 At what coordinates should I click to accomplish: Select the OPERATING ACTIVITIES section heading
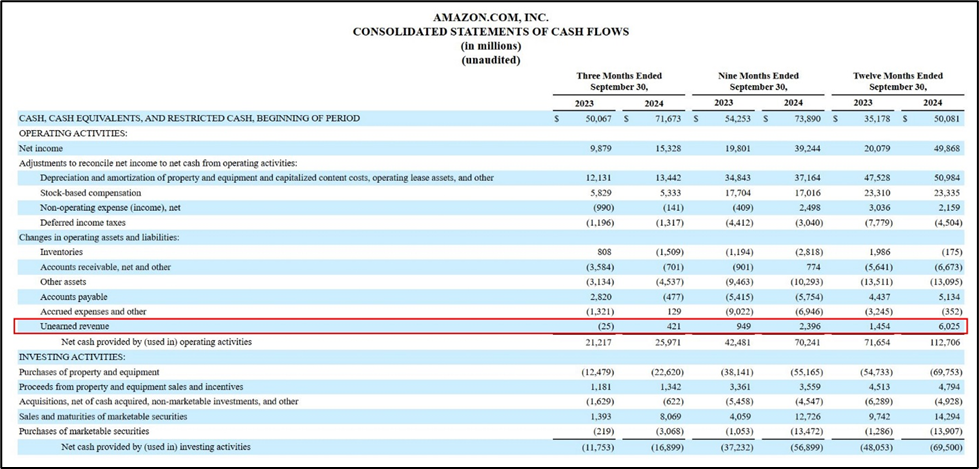73,133
